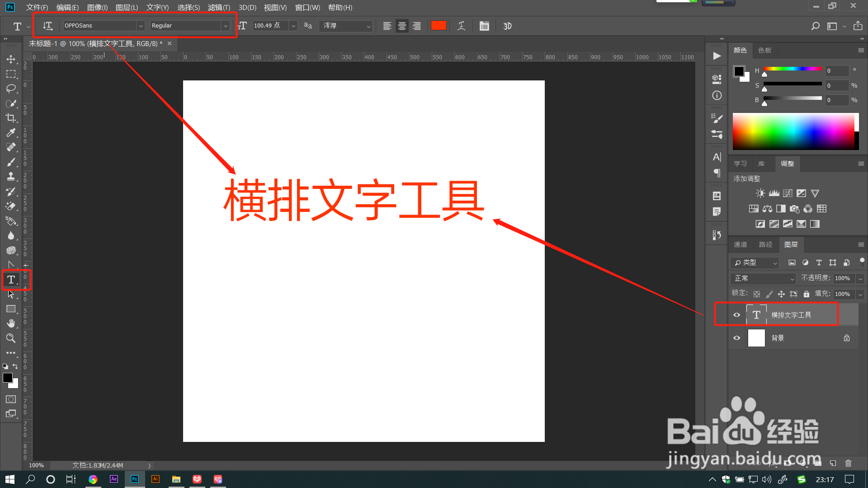
Task: Click the warp text icon
Action: pyautogui.click(x=461, y=26)
